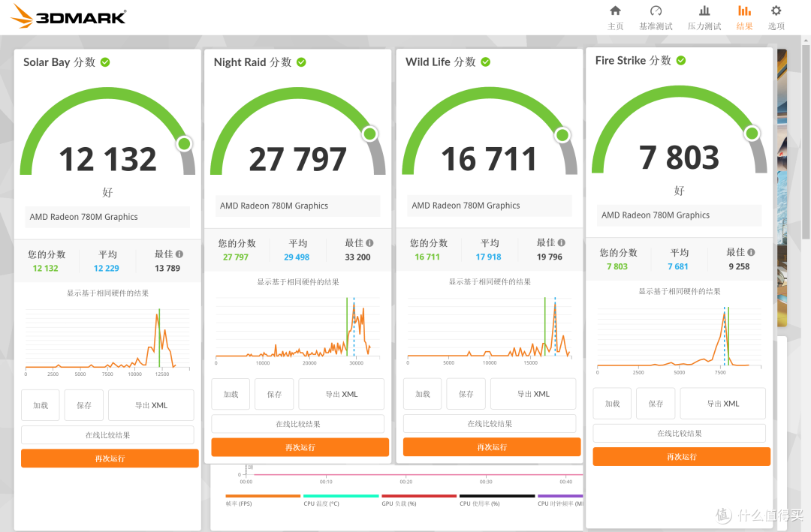Click the Wild Life average score 17 918
The height and width of the screenshot is (532, 811).
489,257
